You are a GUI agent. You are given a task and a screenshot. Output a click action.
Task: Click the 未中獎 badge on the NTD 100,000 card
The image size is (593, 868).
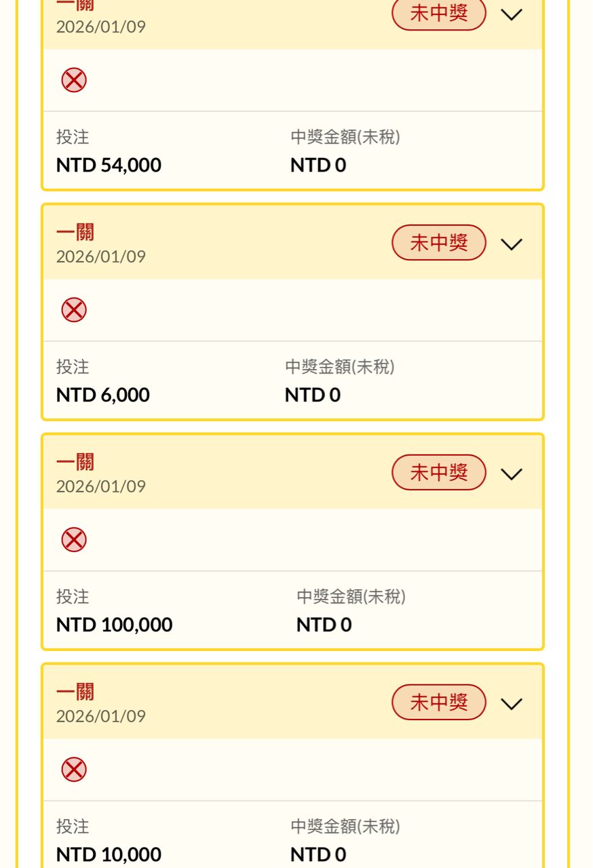[439, 473]
